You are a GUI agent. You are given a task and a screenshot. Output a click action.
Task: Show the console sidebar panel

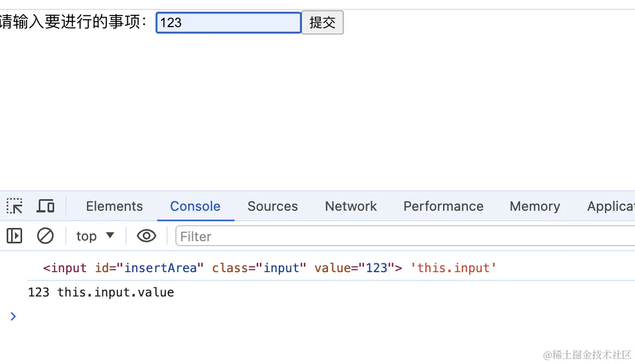coord(14,236)
